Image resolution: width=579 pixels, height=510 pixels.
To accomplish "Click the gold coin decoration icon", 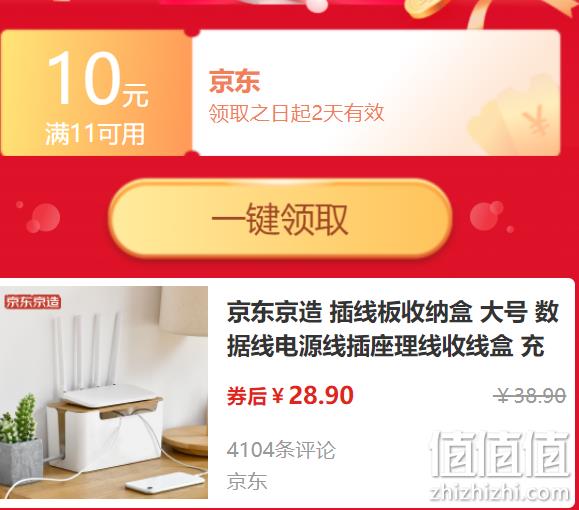I will coord(425,8).
